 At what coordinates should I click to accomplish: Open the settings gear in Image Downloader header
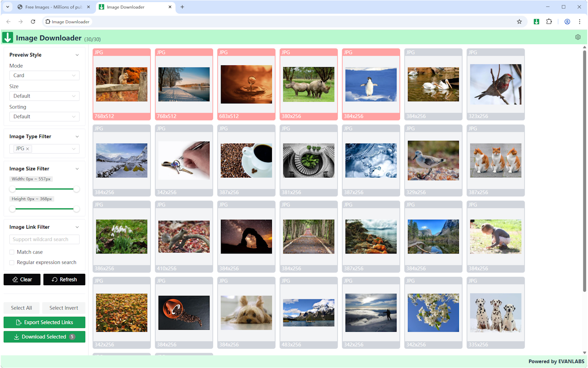coord(578,37)
